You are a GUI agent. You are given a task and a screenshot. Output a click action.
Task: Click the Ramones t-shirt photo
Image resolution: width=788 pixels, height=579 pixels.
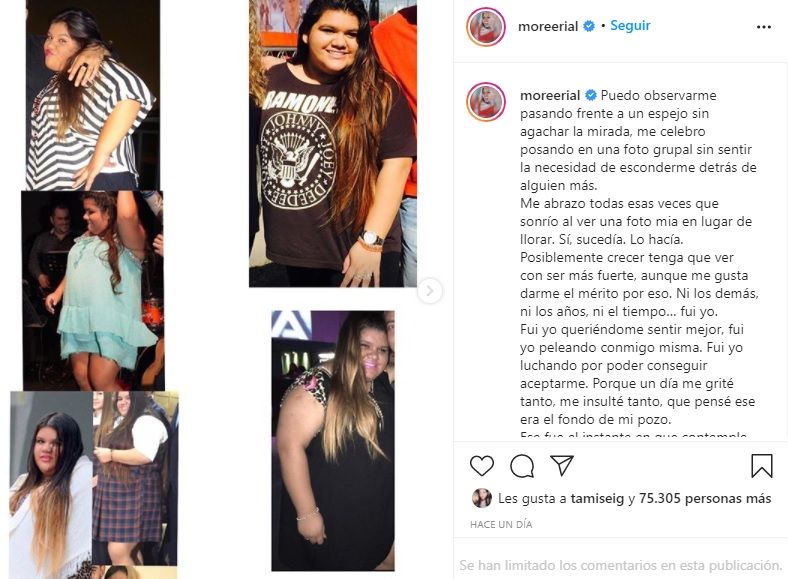[x=333, y=143]
